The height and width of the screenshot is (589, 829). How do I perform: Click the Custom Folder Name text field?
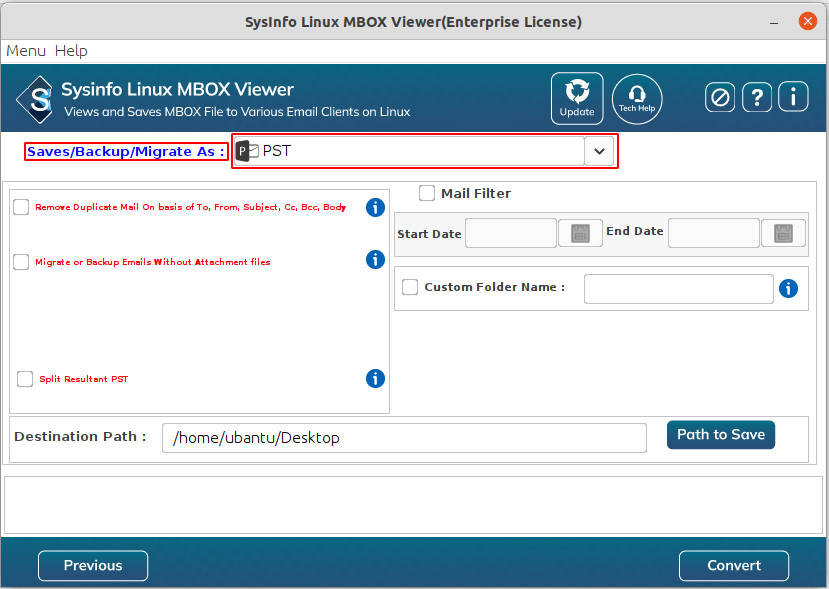(x=679, y=289)
